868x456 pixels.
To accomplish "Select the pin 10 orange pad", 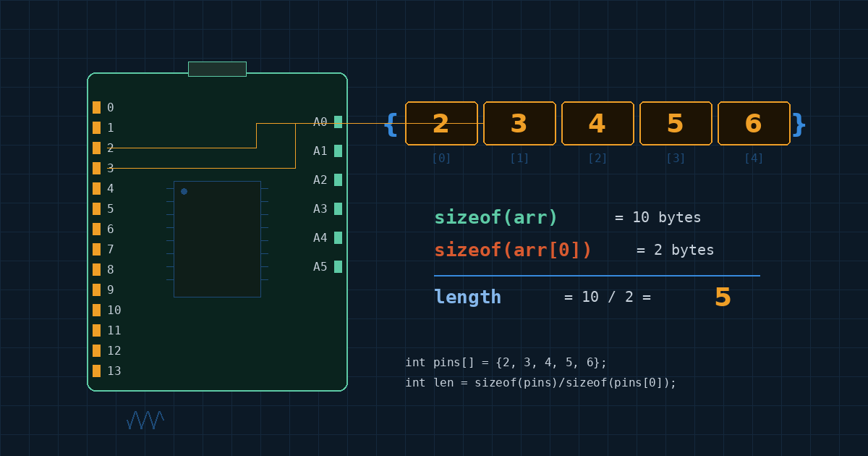I will [96, 310].
